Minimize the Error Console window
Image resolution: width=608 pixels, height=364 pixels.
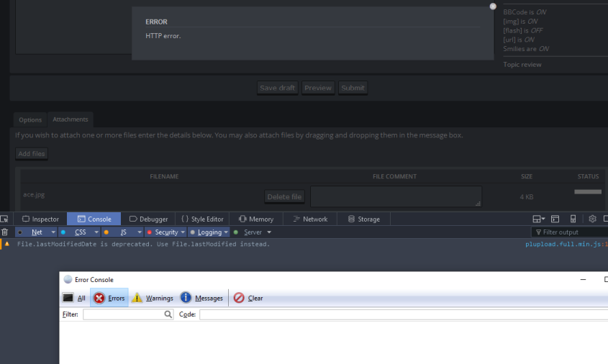(583, 280)
